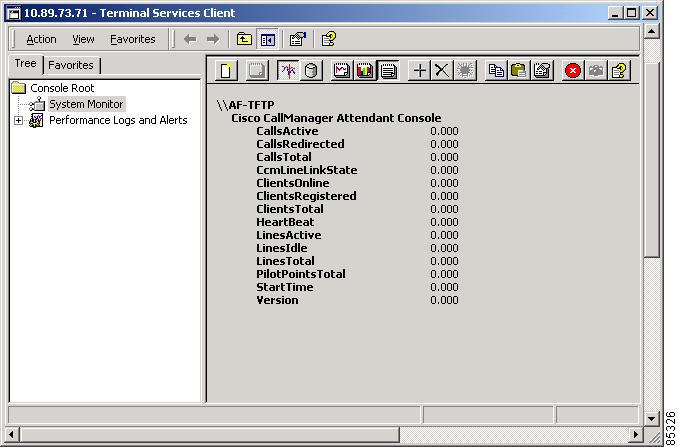Screen dimensions: 678x447
Task: Click the vertical scrollbar up arrow
Action: click(651, 31)
